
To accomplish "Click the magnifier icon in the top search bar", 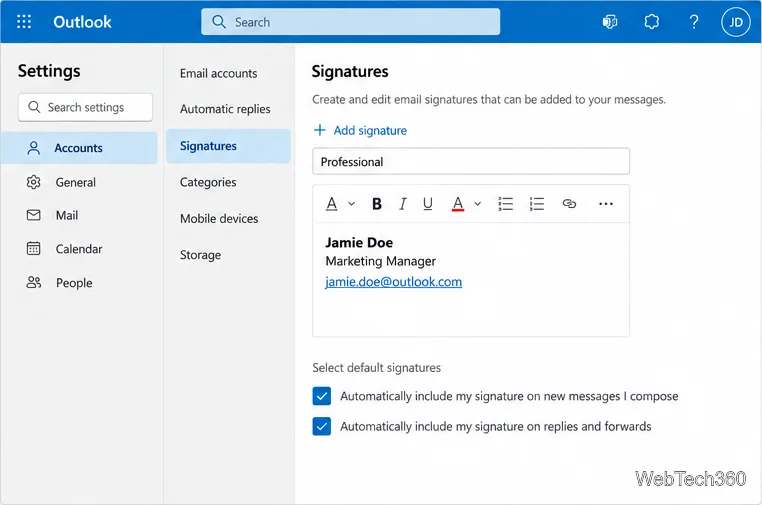I will point(219,22).
